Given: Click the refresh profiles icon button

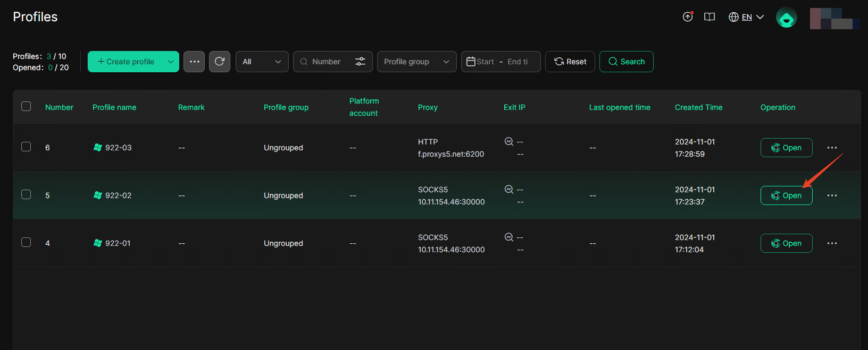Looking at the screenshot, I should pyautogui.click(x=219, y=62).
